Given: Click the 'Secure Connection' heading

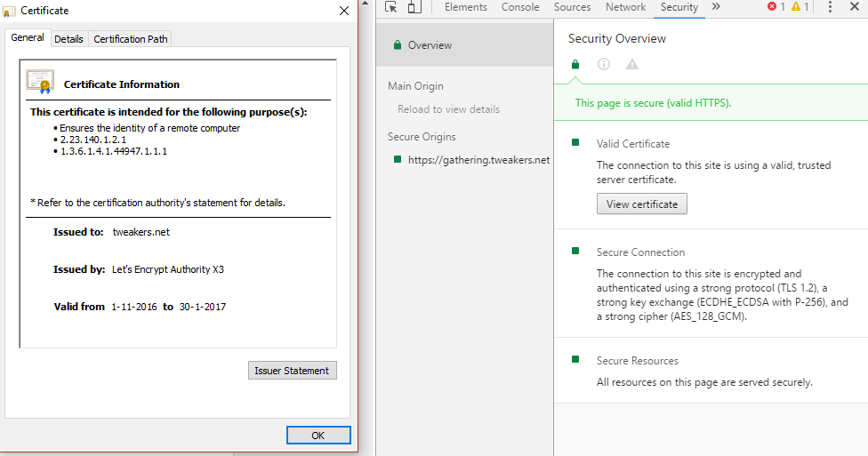Looking at the screenshot, I should [x=640, y=252].
